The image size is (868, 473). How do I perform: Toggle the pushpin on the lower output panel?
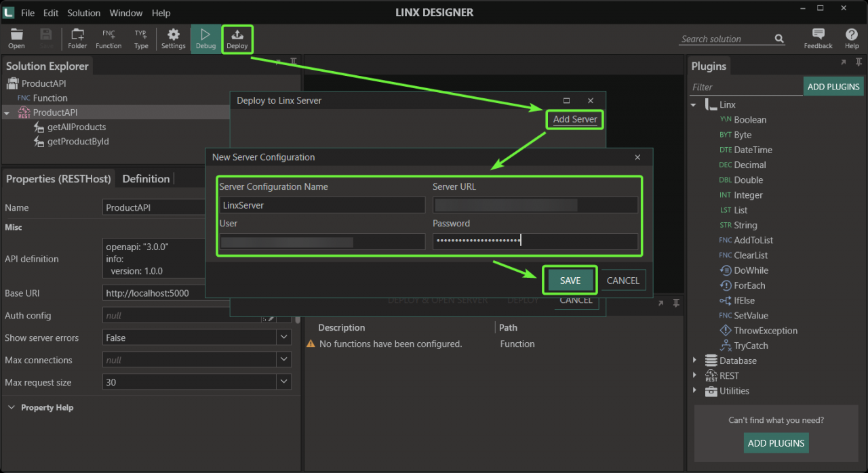(675, 304)
